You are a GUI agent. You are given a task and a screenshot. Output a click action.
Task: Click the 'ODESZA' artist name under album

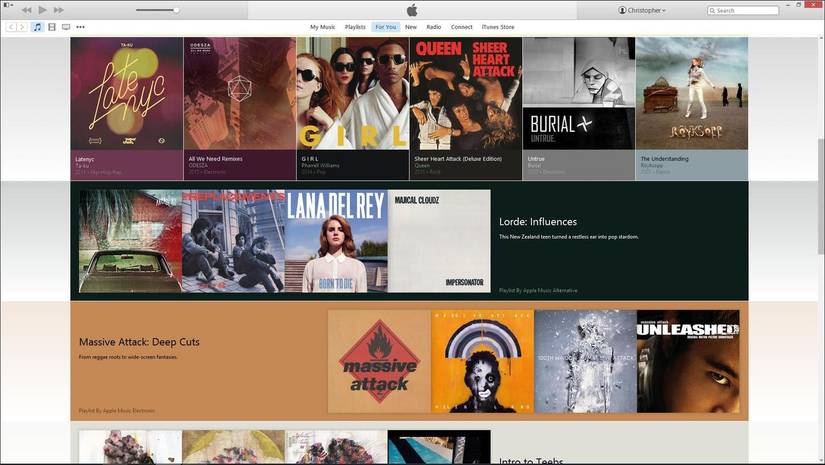pos(198,166)
